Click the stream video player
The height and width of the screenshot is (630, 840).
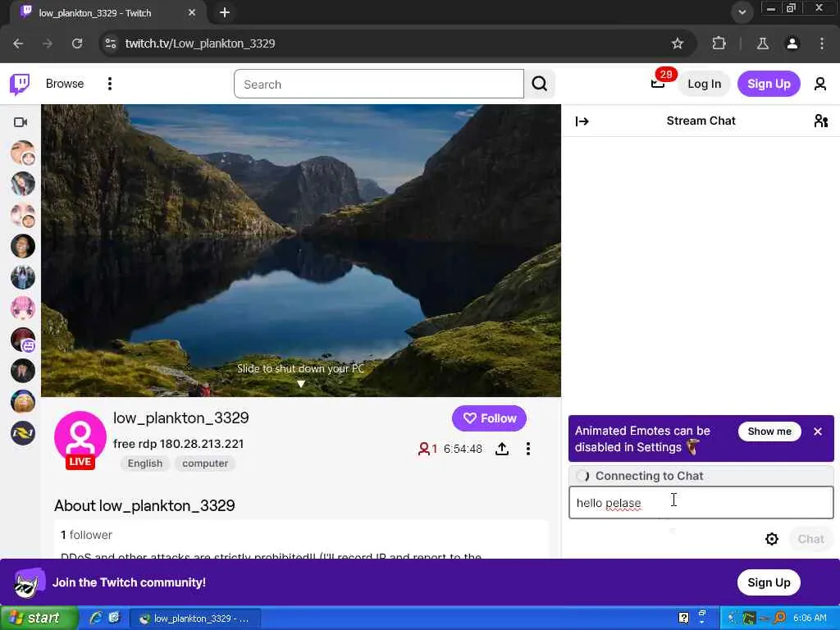pyautogui.click(x=301, y=250)
